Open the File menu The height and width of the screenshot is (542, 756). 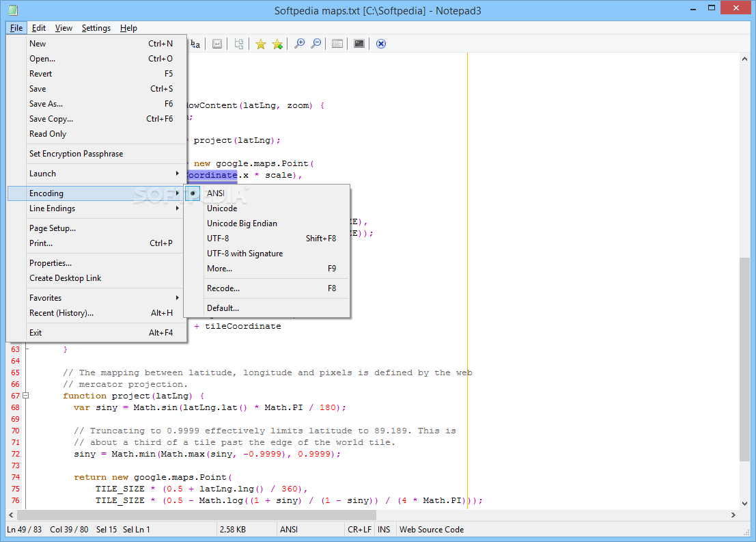[x=16, y=28]
